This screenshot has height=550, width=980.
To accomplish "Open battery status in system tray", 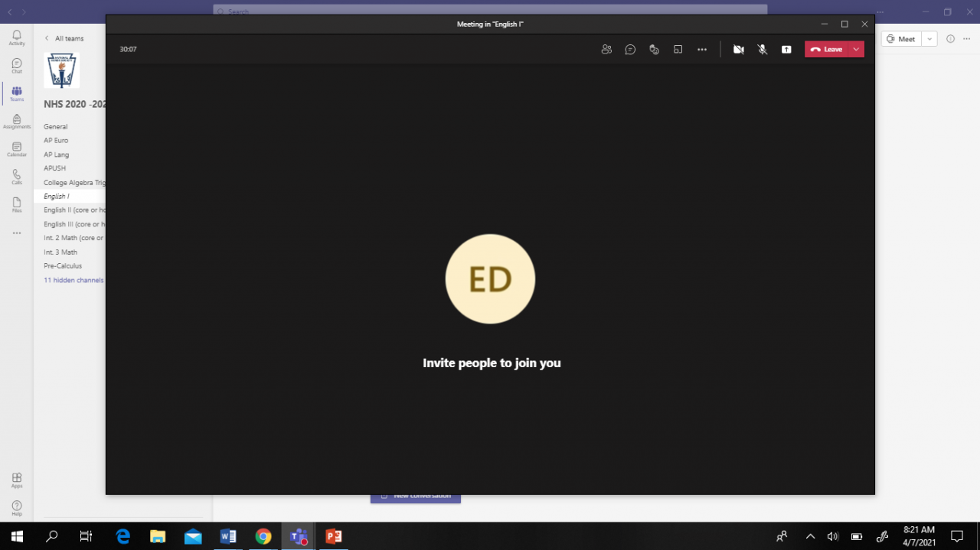I will pos(857,536).
